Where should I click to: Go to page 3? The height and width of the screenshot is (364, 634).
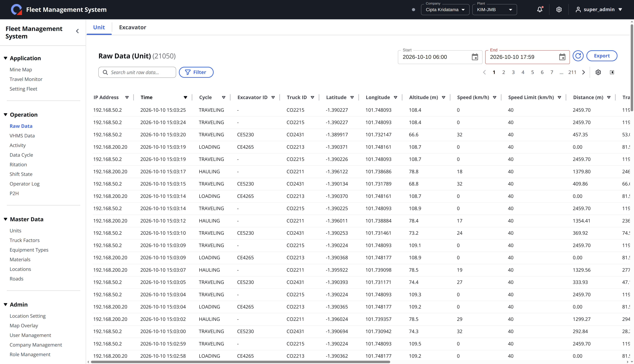coord(513,72)
